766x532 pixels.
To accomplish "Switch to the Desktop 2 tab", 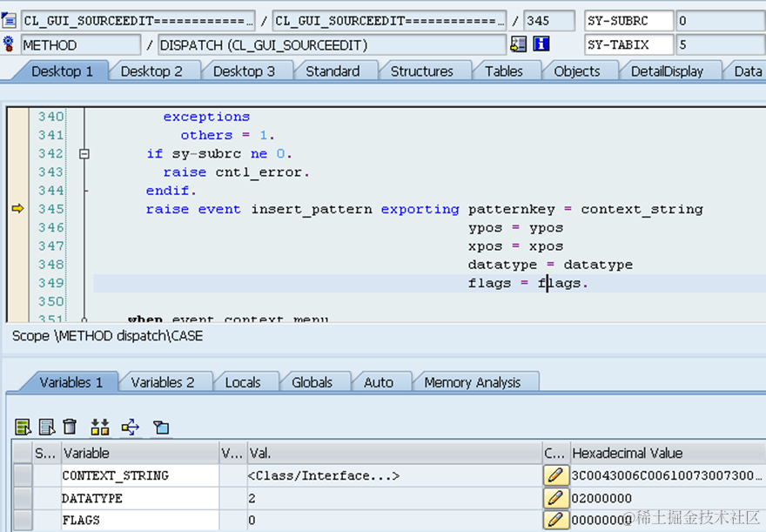I will click(151, 71).
